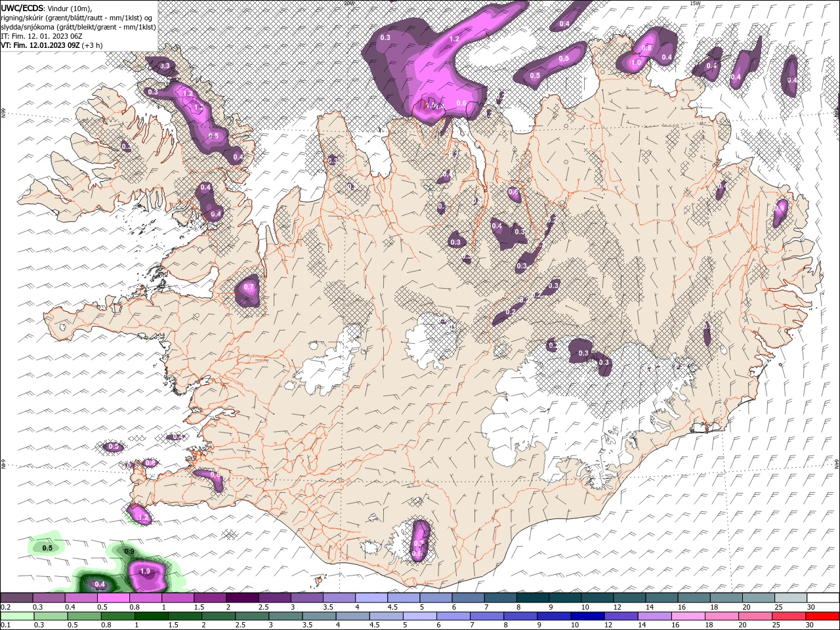Click the pale green 0.1 swatch, bottom scale
The height and width of the screenshot is (630, 840).
16,616
